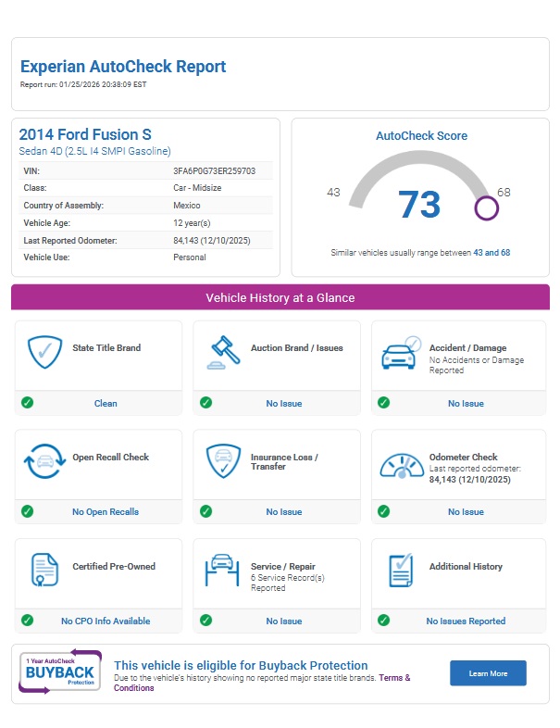Viewport: 560px width, 728px height.
Task: Select the Vehicle History at a Glance header
Action: [280, 298]
